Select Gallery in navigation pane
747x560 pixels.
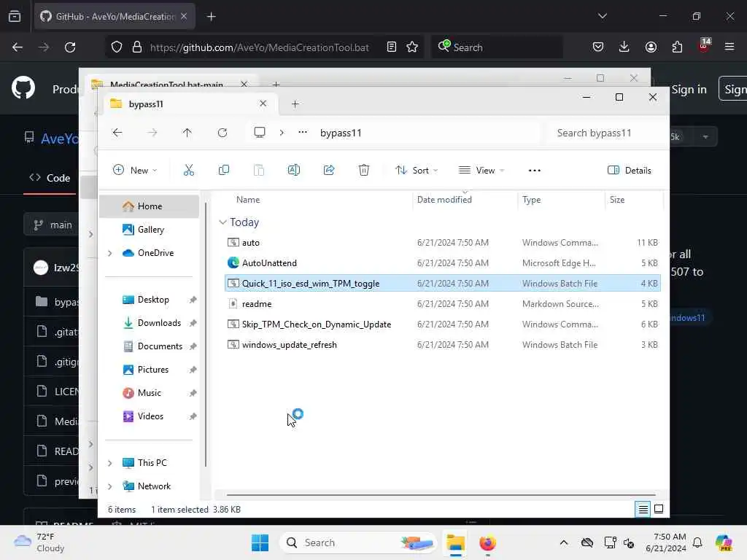pos(149,230)
